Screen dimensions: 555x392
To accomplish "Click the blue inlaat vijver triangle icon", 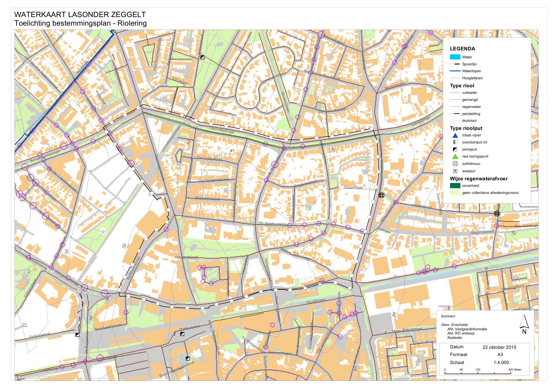I will click(x=455, y=135).
